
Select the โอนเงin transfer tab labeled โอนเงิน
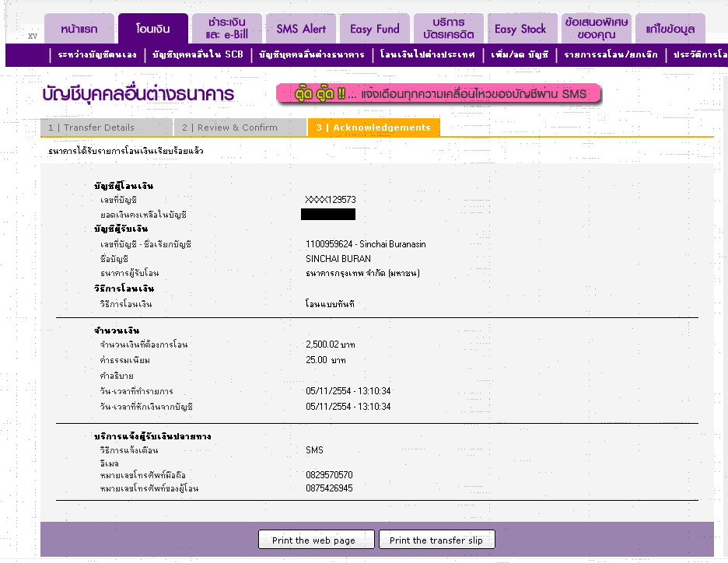pyautogui.click(x=152, y=30)
